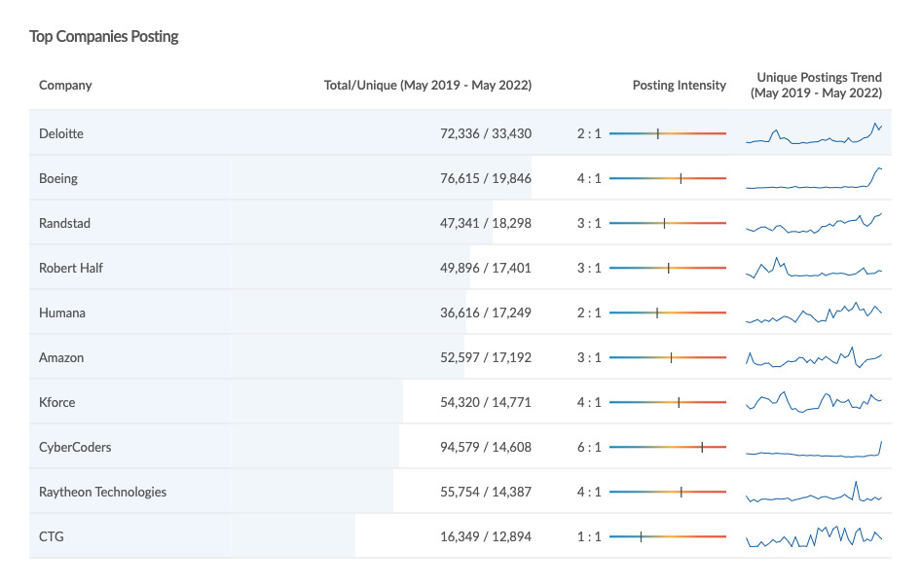Screen dimensions: 921x588
Task: Open the Deloitte unique postings trend sparkline
Action: (814, 133)
